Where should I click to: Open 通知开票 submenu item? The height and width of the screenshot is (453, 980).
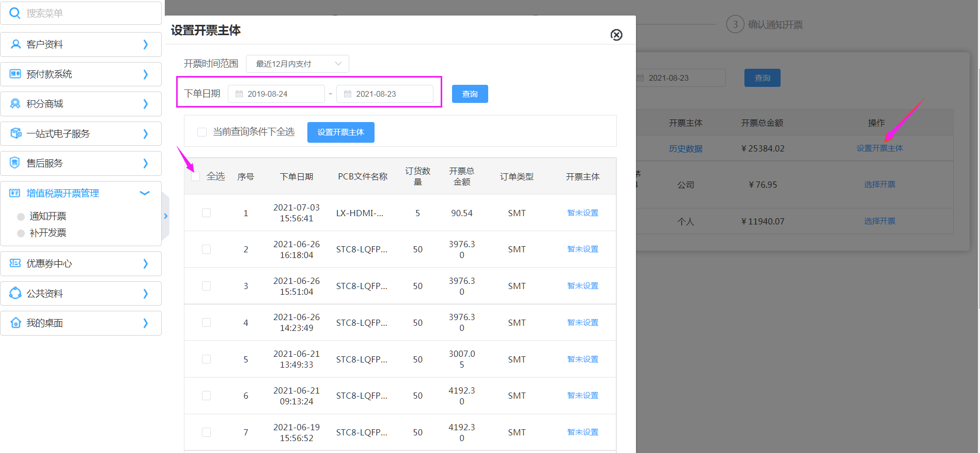[x=48, y=216]
